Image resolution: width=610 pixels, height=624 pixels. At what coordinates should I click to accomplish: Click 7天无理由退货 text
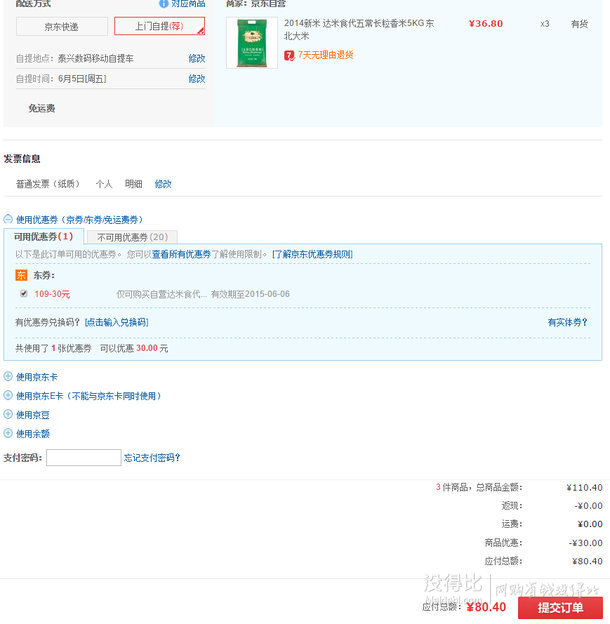point(326,55)
